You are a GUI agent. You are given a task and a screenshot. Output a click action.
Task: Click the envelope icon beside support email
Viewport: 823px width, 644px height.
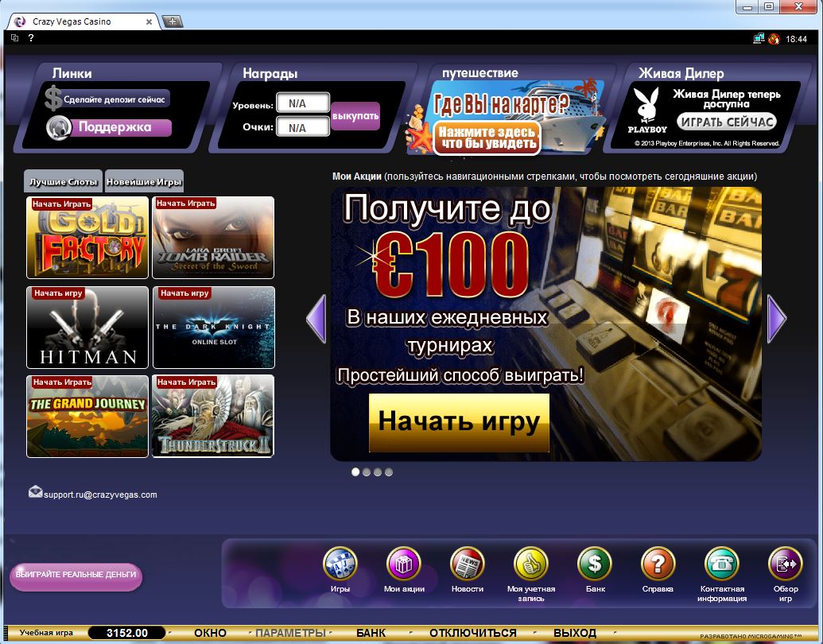(35, 492)
